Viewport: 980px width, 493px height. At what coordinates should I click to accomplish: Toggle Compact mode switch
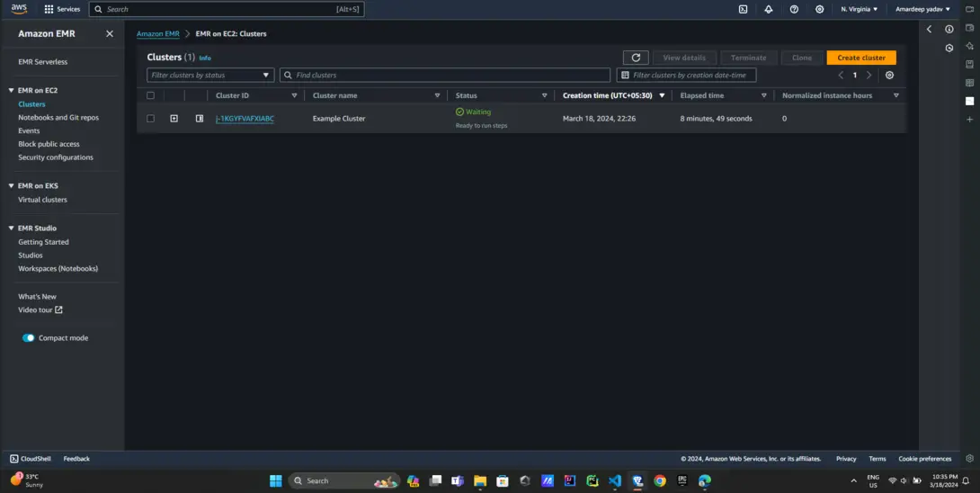(28, 338)
